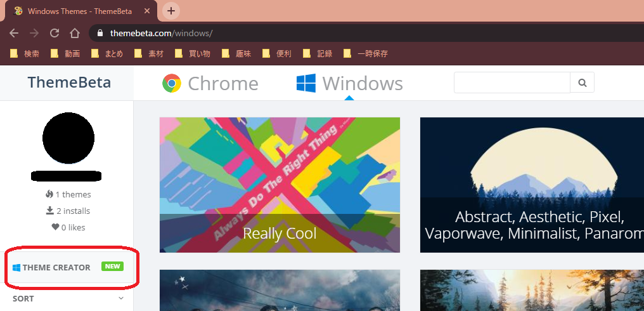
Task: Open the night sky stars theme thumbnail
Action: point(280,291)
